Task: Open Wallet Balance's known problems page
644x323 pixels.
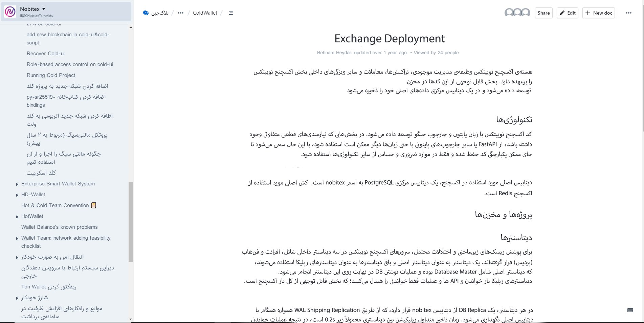Action: pos(60,227)
